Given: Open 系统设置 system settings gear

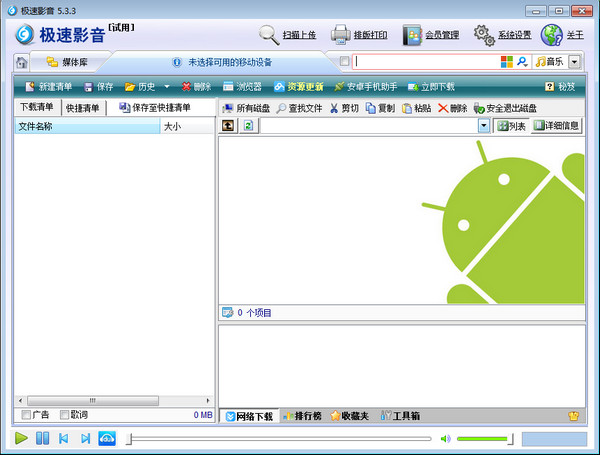Looking at the screenshot, I should [484, 35].
